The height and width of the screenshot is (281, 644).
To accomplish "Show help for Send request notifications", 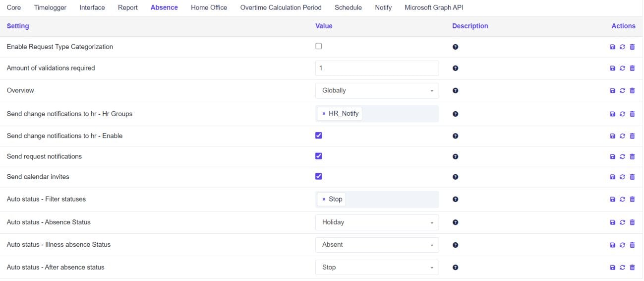I will (x=455, y=157).
